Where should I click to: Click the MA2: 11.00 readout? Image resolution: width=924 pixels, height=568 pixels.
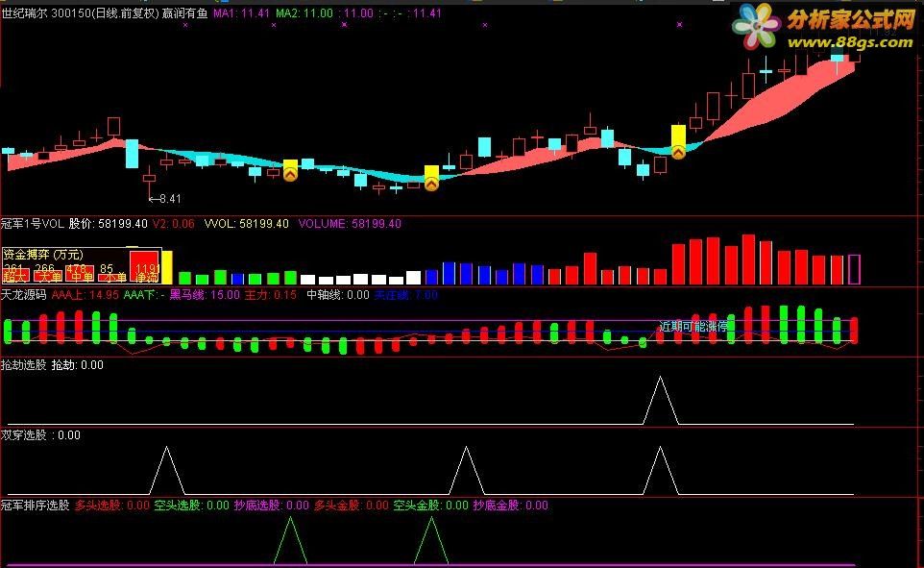pos(304,13)
